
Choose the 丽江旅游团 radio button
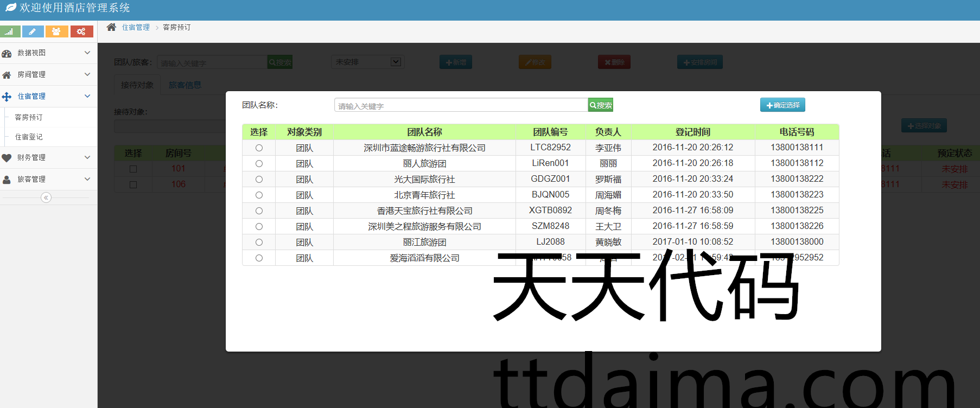click(x=259, y=242)
